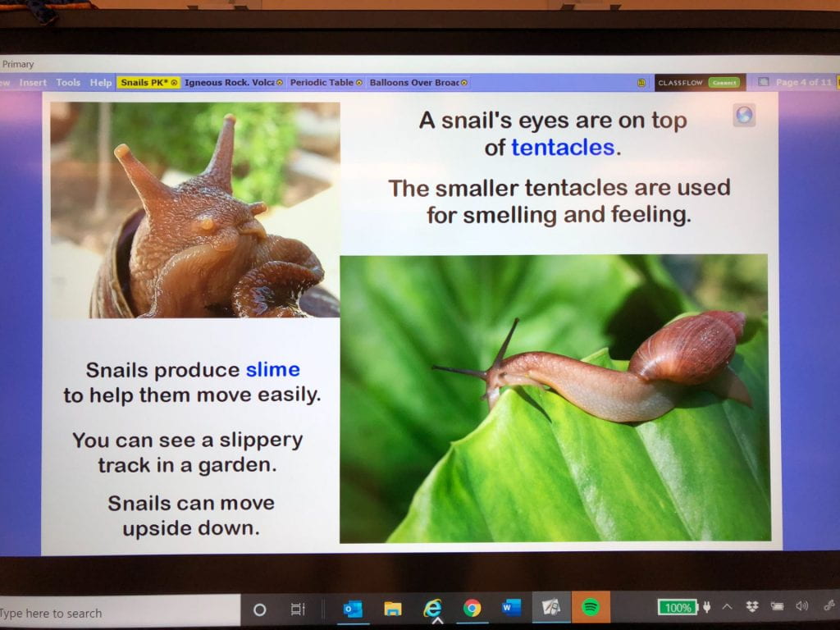Open Outlook from the taskbar
840x630 pixels.
tap(353, 609)
